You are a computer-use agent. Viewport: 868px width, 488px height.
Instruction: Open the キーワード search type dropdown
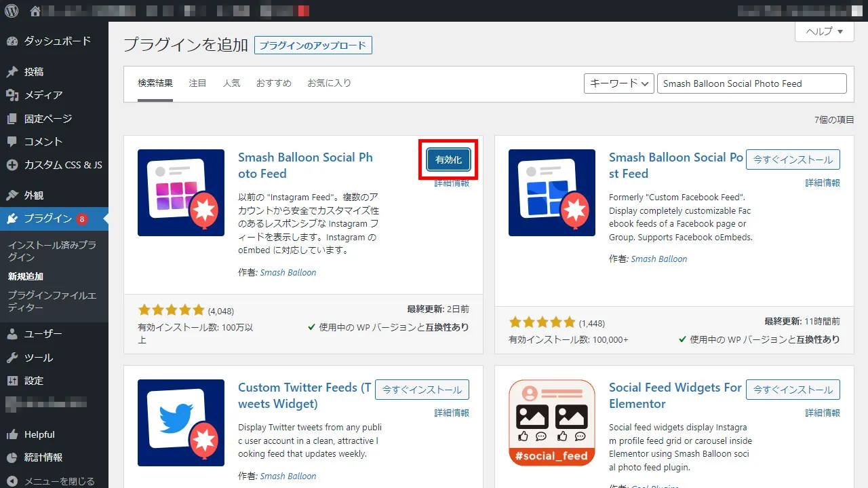pos(618,83)
